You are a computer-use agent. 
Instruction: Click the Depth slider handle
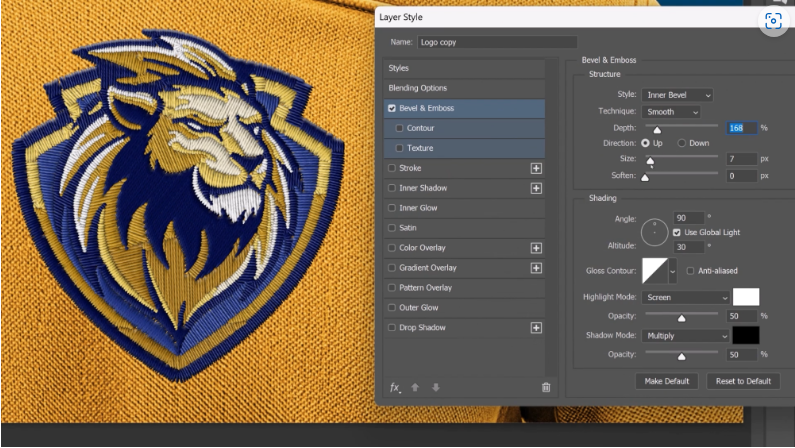coord(657,130)
